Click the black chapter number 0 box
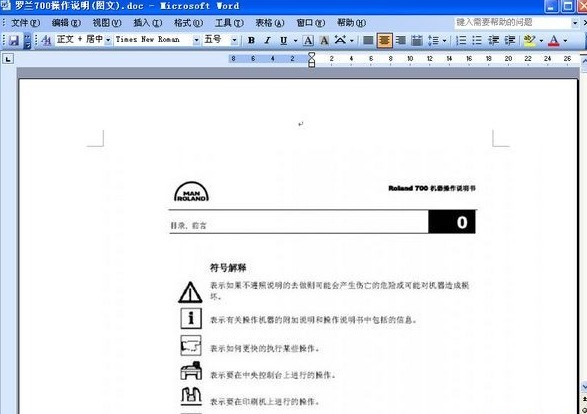587x414 pixels. (x=452, y=222)
